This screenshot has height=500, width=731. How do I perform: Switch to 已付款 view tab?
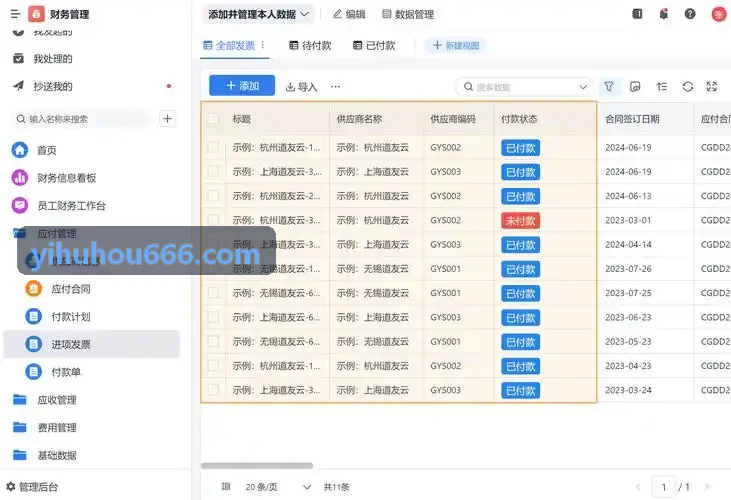click(x=374, y=46)
